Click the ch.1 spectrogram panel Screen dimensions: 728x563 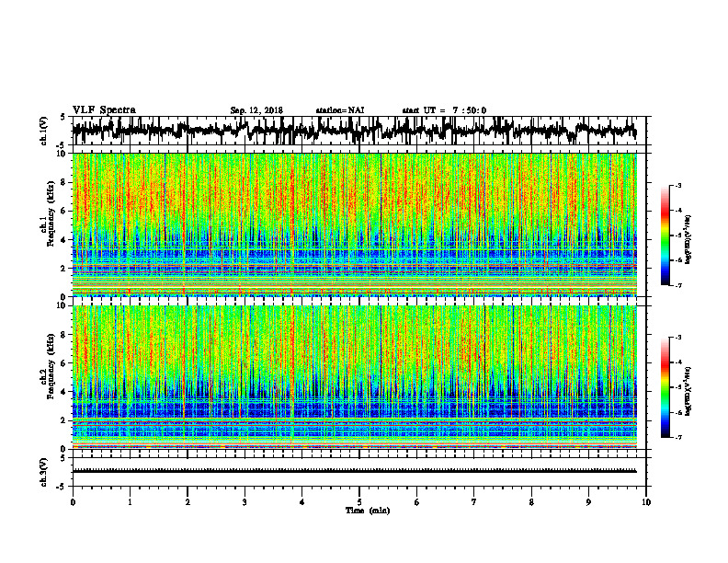[x=354, y=224]
